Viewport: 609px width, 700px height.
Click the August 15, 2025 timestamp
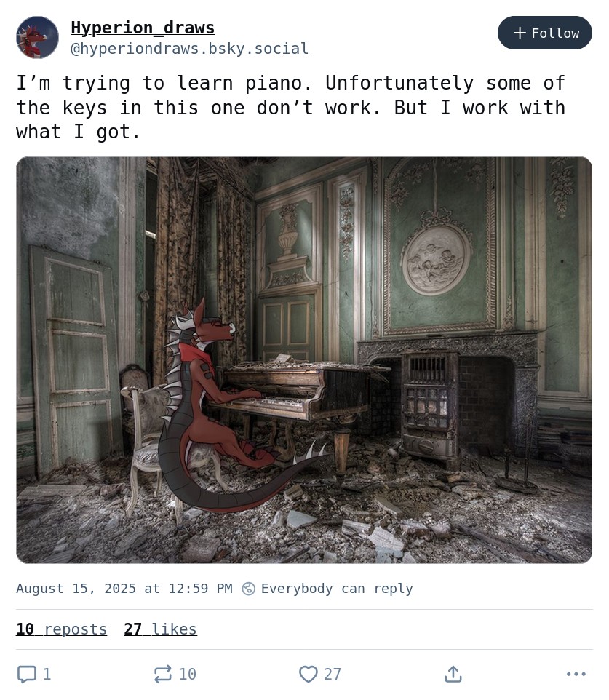124,589
